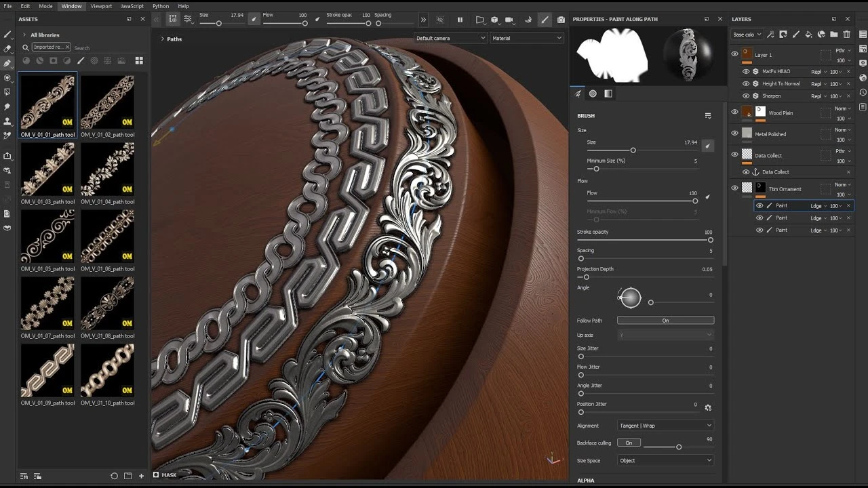Toggle visibility of Trim Ornament layer
This screenshot has height=488, width=868.
[734, 188]
